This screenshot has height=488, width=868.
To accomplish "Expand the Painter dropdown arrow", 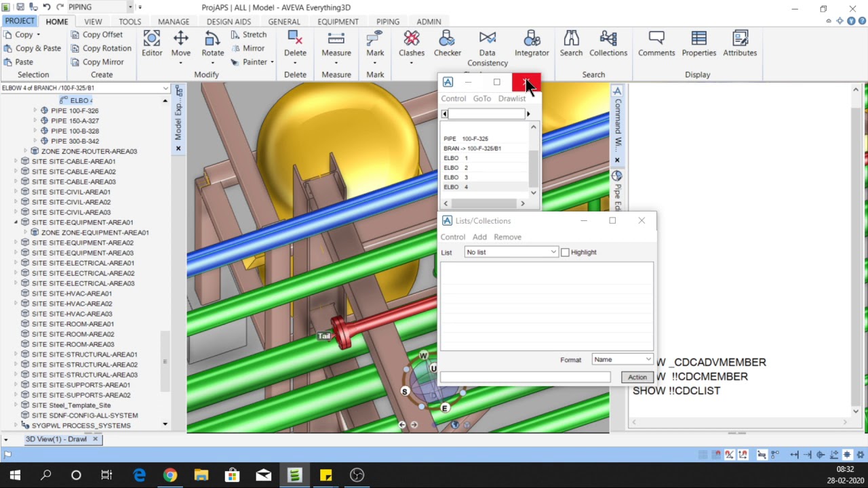I will click(x=272, y=62).
